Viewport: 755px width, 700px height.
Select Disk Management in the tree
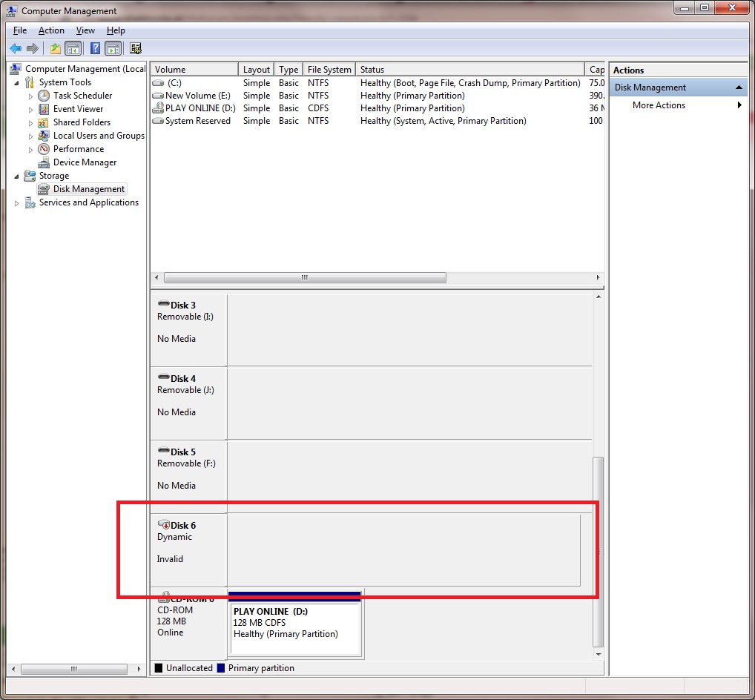tap(88, 189)
